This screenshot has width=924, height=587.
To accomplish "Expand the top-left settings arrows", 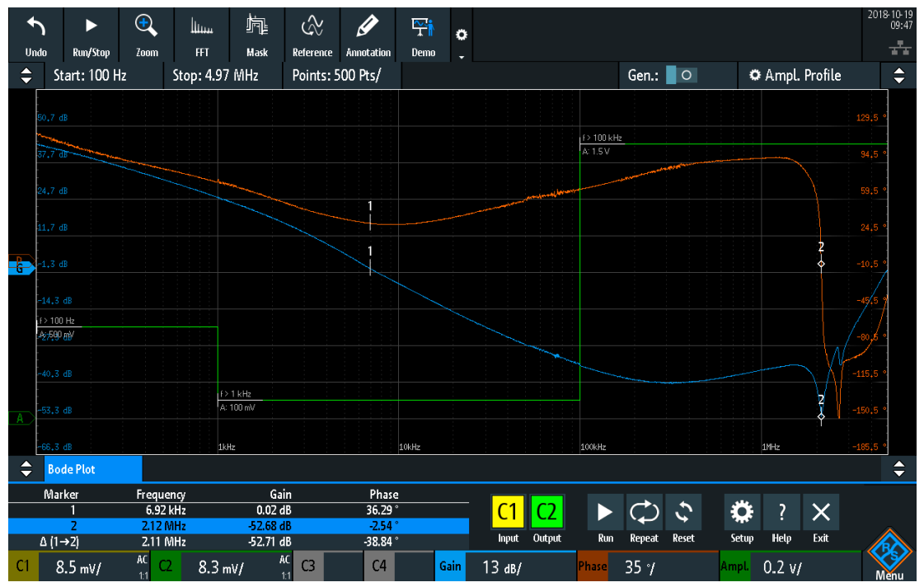I will pos(26,76).
